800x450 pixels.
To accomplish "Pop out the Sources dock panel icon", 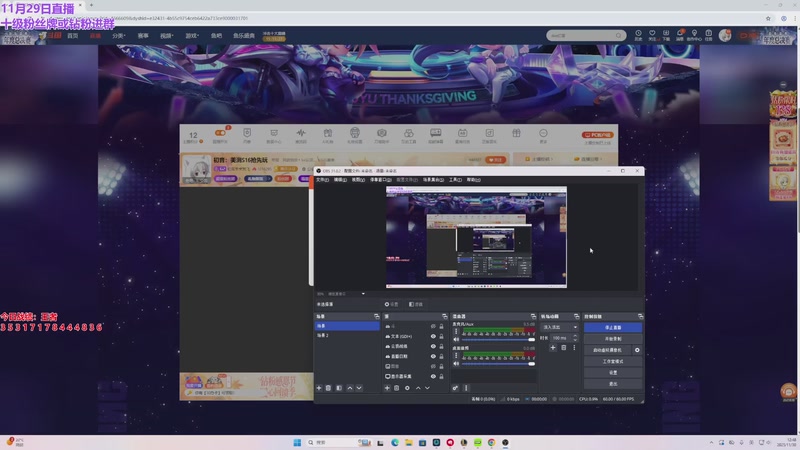I will click(x=444, y=317).
